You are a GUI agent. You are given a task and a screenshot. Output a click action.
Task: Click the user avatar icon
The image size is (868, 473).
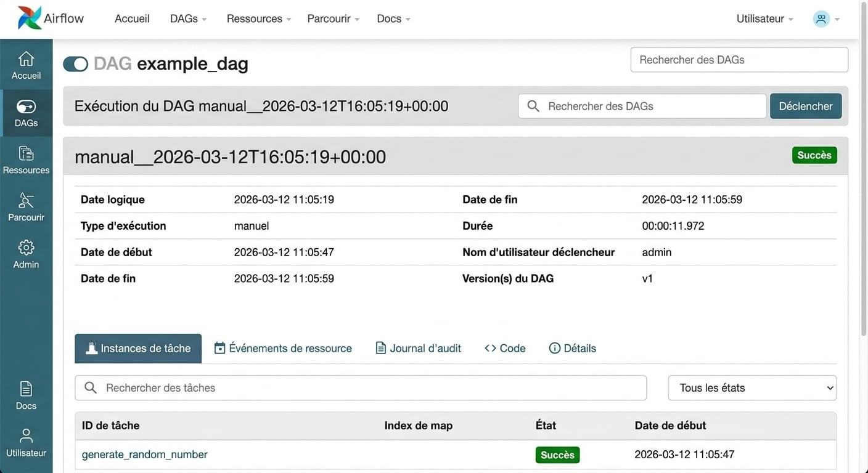click(821, 18)
